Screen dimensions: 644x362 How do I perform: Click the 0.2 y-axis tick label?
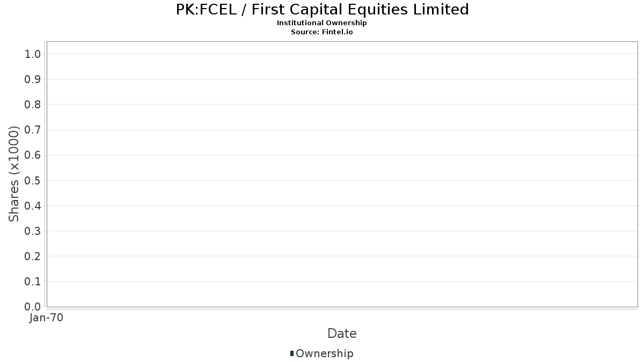[x=33, y=256]
